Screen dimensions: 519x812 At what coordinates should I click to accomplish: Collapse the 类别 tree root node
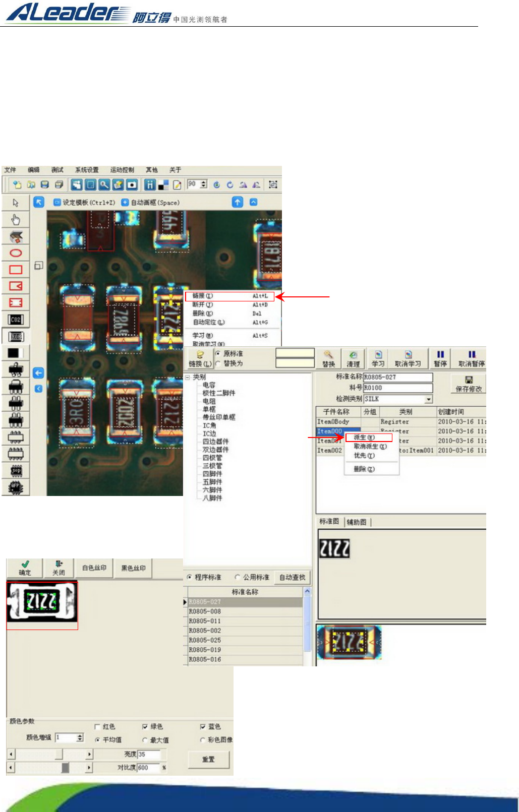point(188,377)
